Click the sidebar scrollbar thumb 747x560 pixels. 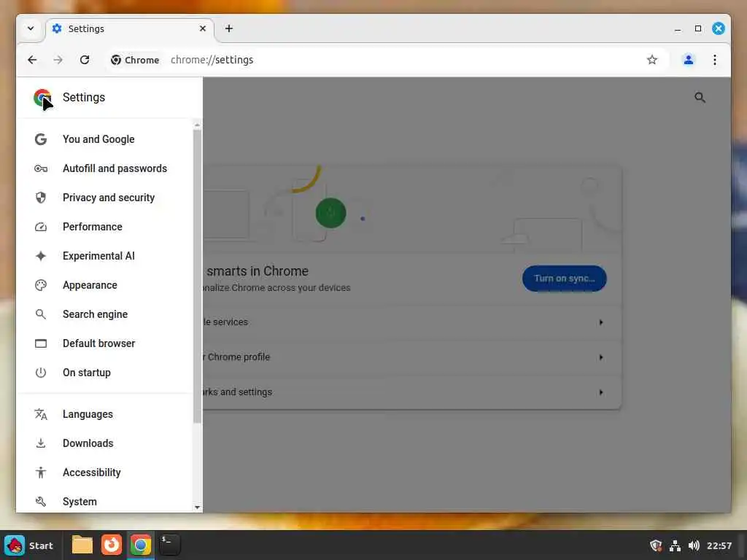[x=197, y=276]
